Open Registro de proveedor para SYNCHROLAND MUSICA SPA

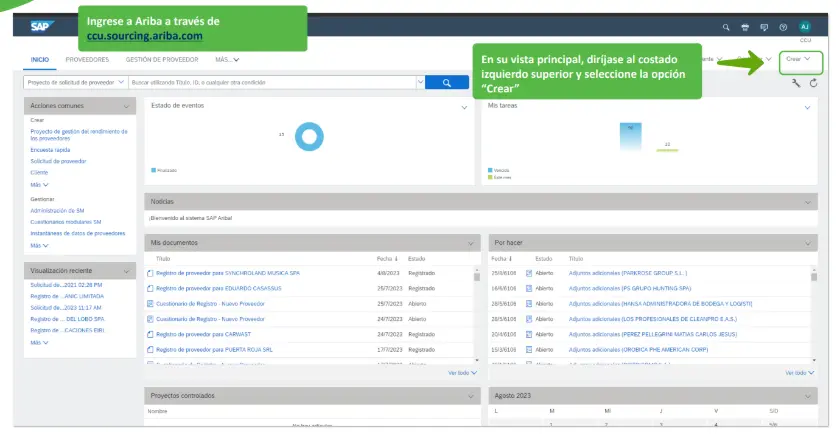tap(228, 273)
